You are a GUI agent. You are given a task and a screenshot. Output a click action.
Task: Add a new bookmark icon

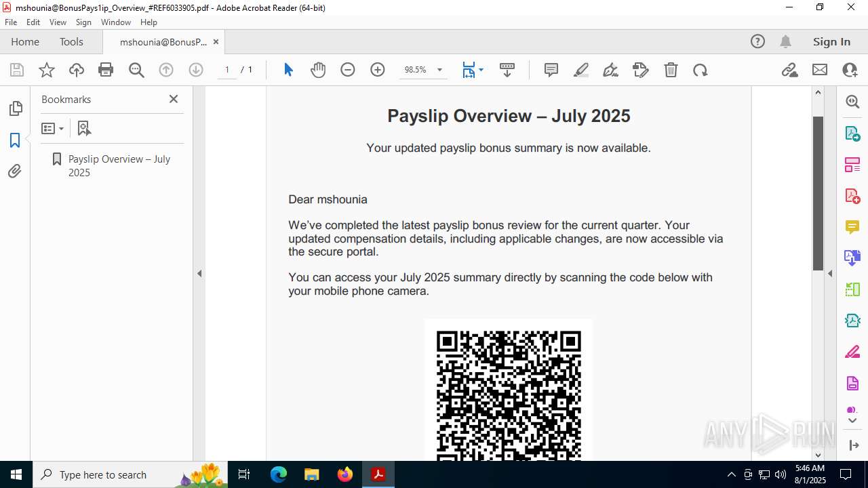(x=84, y=128)
